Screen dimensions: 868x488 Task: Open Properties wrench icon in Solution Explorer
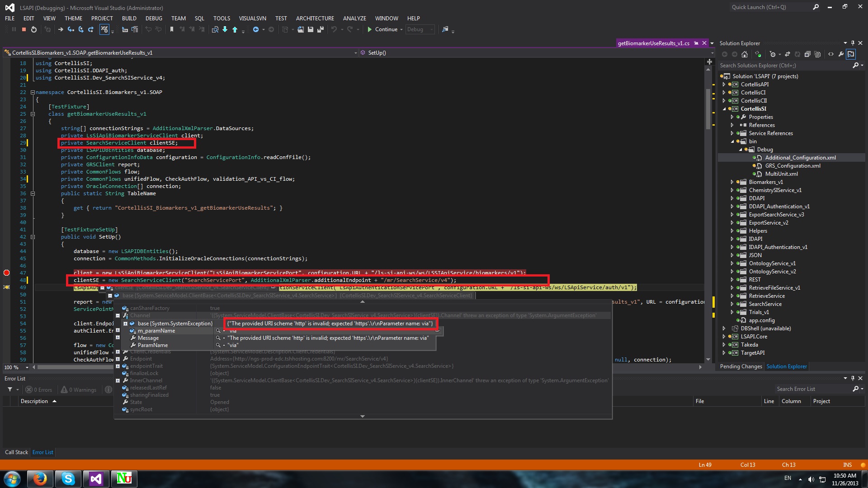pyautogui.click(x=841, y=54)
